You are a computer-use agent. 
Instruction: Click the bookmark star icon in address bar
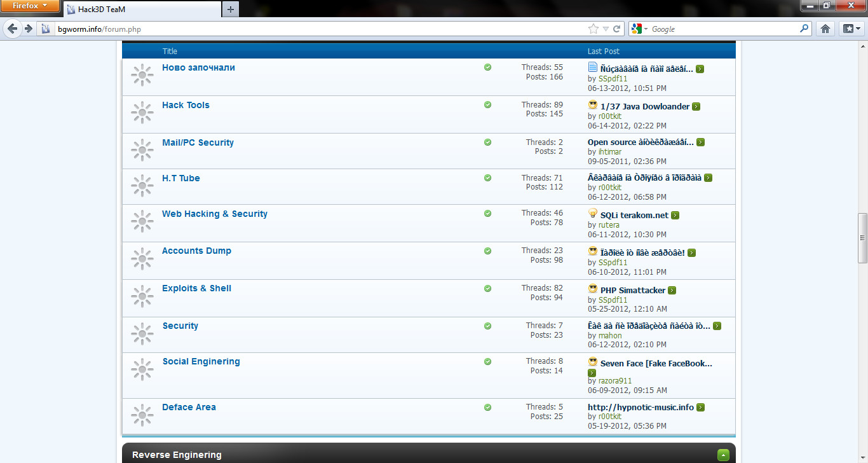click(x=593, y=29)
